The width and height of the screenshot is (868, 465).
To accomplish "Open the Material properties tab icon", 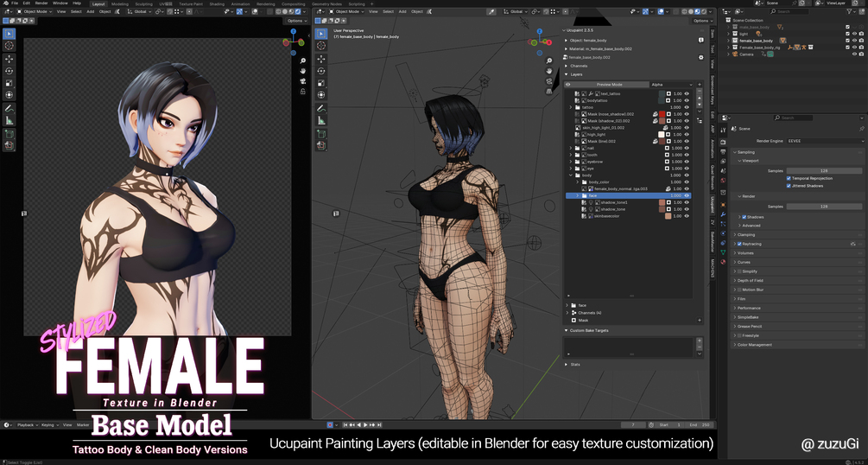I will point(723,262).
